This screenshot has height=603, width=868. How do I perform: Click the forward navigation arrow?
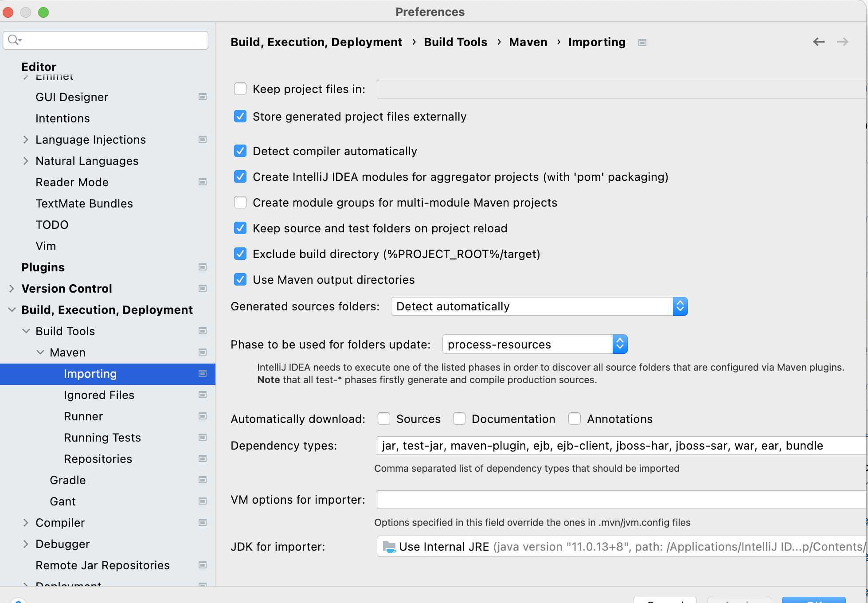[x=842, y=42]
